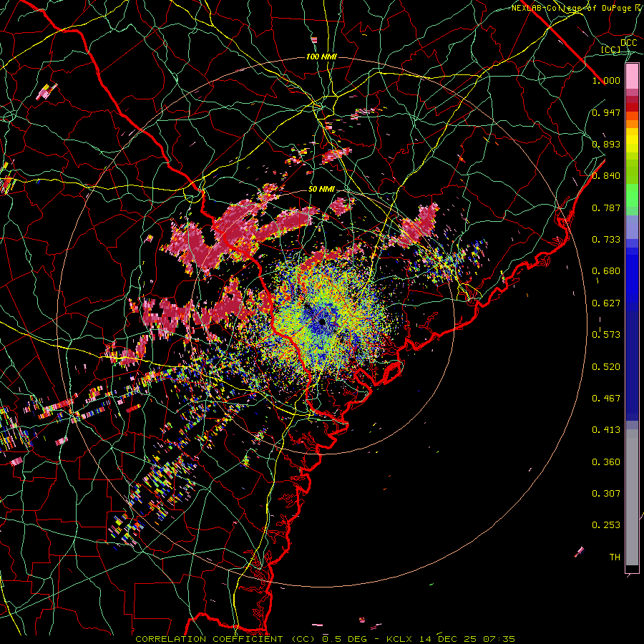This screenshot has height=644, width=644.
Task: Click the 0.573 scale value
Action: click(606, 335)
